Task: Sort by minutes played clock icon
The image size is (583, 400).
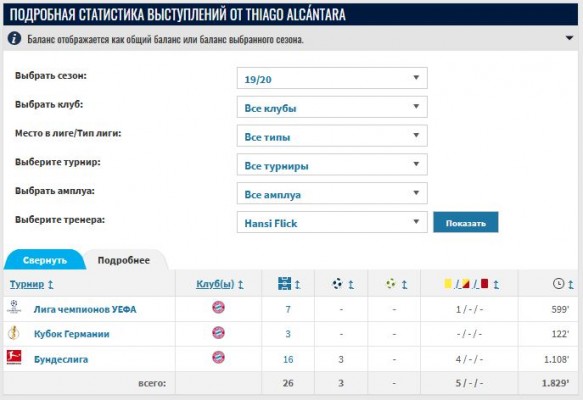Action: tap(558, 284)
